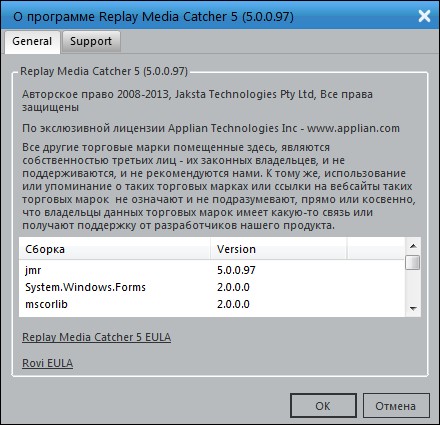Confirm with the OK button
The image size is (440, 425).
pos(323,406)
